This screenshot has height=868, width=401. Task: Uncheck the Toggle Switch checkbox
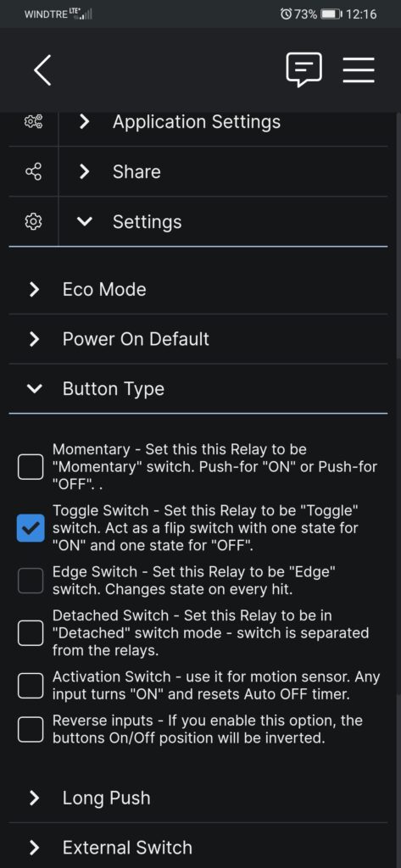tap(31, 528)
